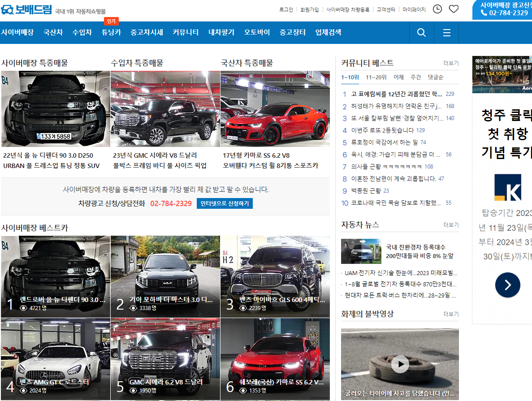
Task: Open favorites heart icon
Action: coord(454,9)
